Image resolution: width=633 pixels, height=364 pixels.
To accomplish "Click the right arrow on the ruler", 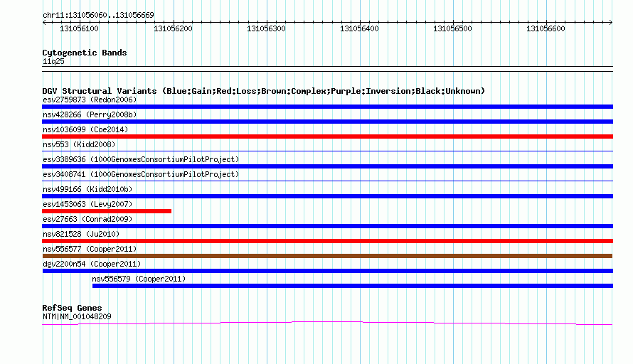I will (611, 23).
